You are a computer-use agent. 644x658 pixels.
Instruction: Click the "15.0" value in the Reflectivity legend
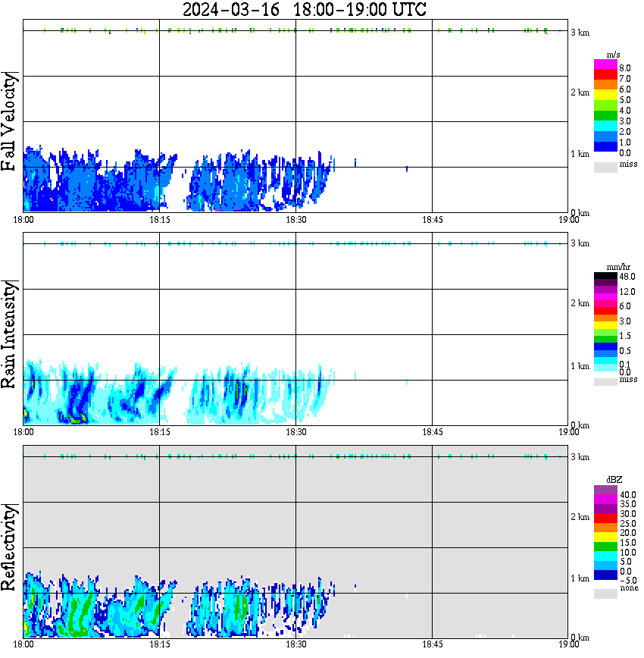628,543
